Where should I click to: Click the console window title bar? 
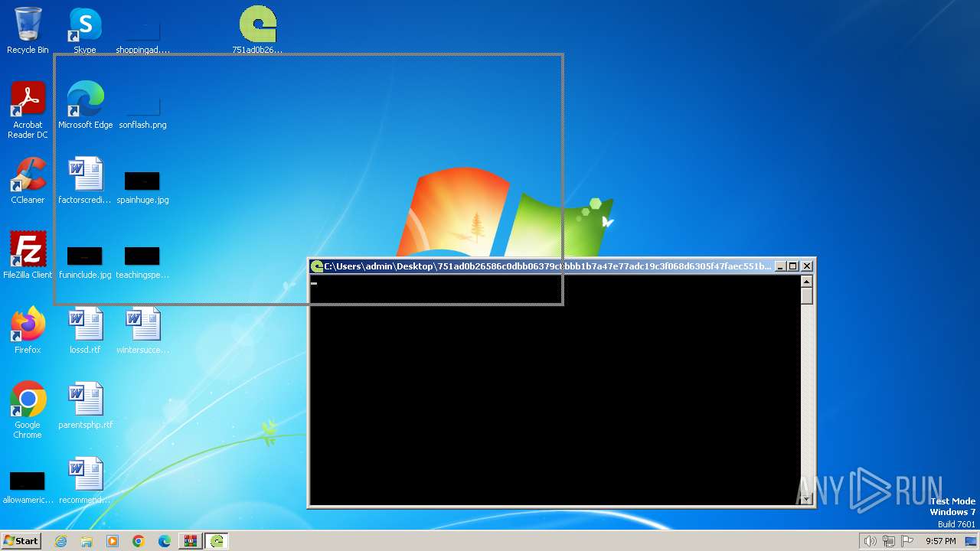pyautogui.click(x=547, y=266)
